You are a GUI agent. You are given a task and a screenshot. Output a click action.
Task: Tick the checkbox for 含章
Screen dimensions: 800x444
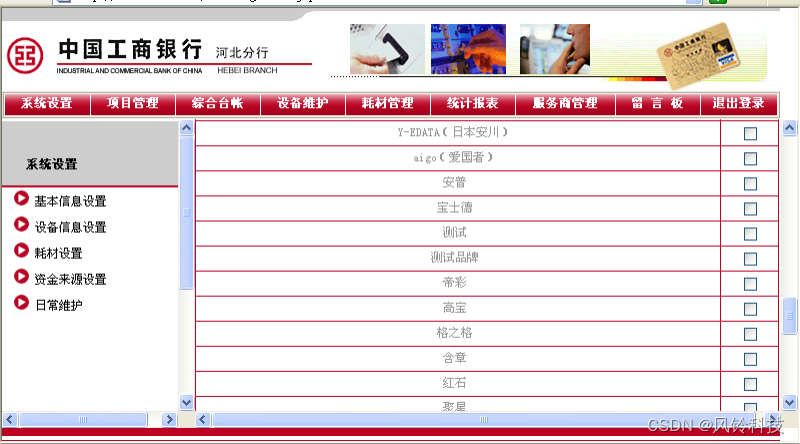750,359
